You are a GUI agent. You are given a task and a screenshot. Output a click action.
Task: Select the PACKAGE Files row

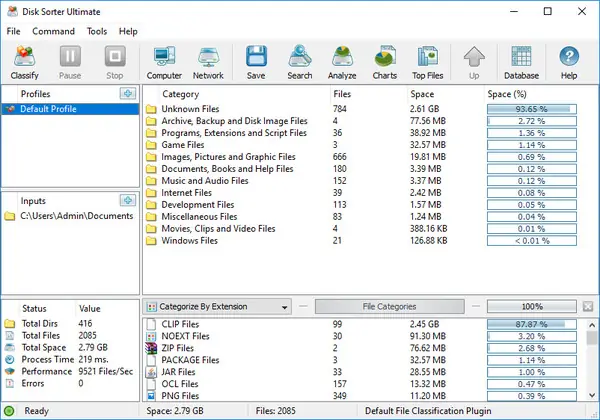point(362,360)
